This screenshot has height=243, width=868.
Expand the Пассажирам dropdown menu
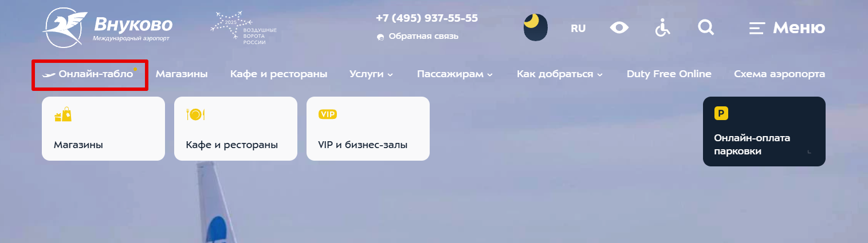point(455,74)
